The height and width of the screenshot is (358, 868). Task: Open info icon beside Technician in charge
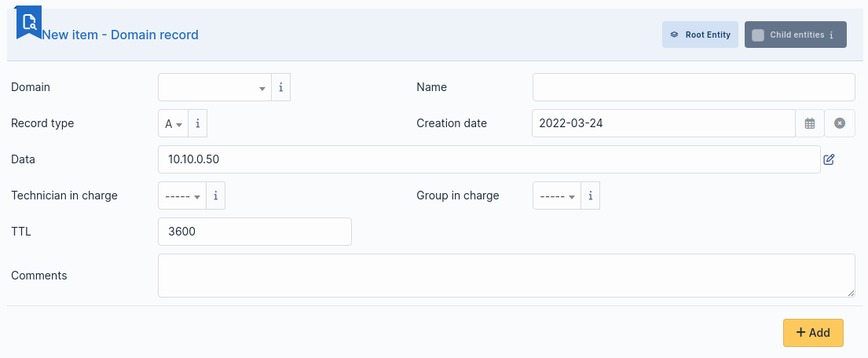pos(215,195)
